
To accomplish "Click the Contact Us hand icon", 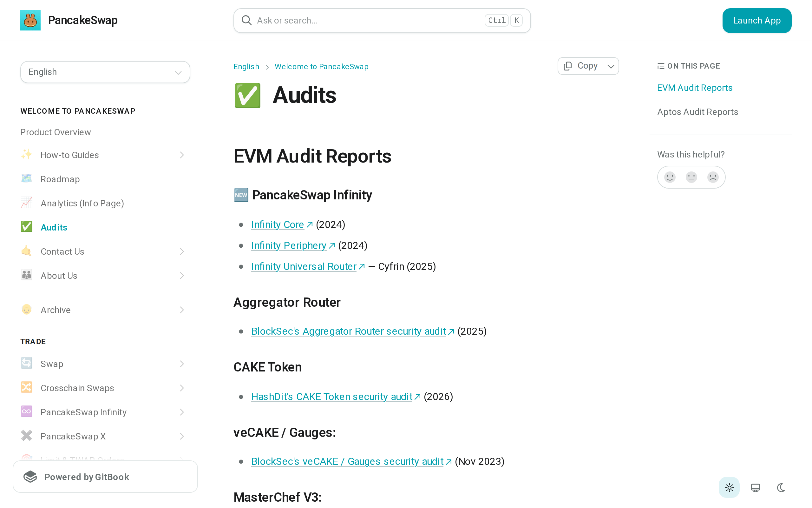I will coord(27,251).
